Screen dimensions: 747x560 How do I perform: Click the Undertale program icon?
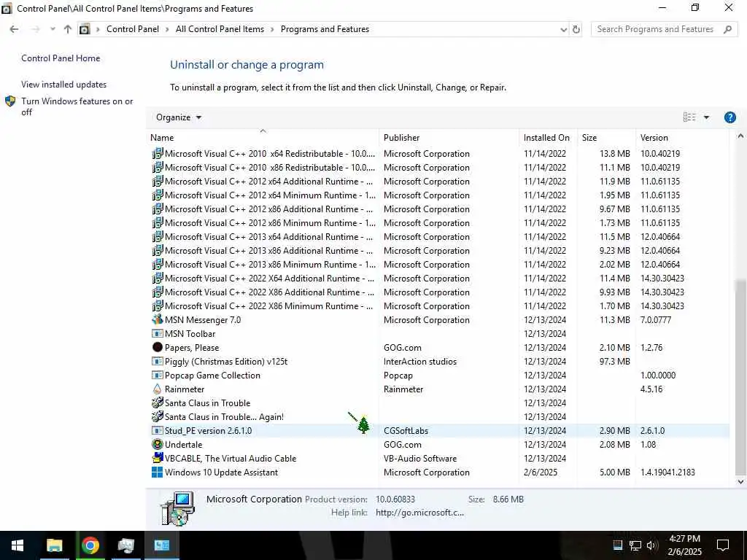click(x=158, y=444)
